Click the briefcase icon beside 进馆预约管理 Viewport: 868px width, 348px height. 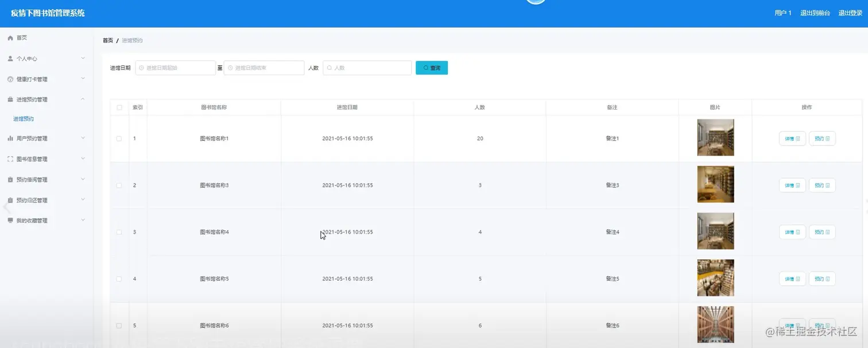pyautogui.click(x=10, y=99)
